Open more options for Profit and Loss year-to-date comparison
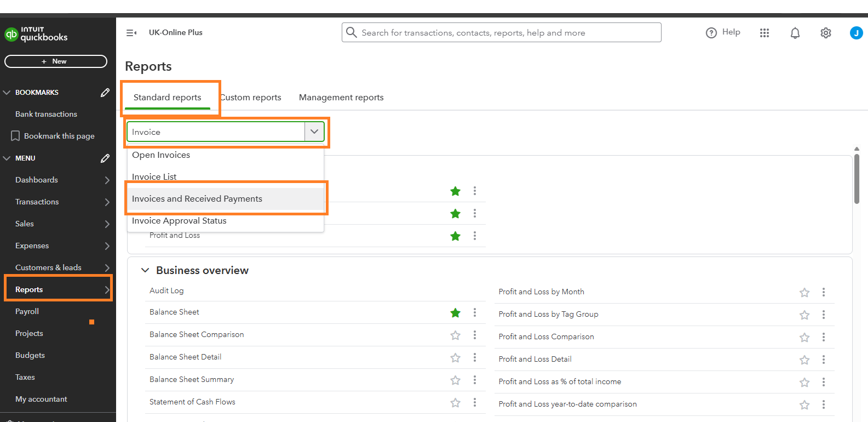This screenshot has height=422, width=868. tap(824, 404)
